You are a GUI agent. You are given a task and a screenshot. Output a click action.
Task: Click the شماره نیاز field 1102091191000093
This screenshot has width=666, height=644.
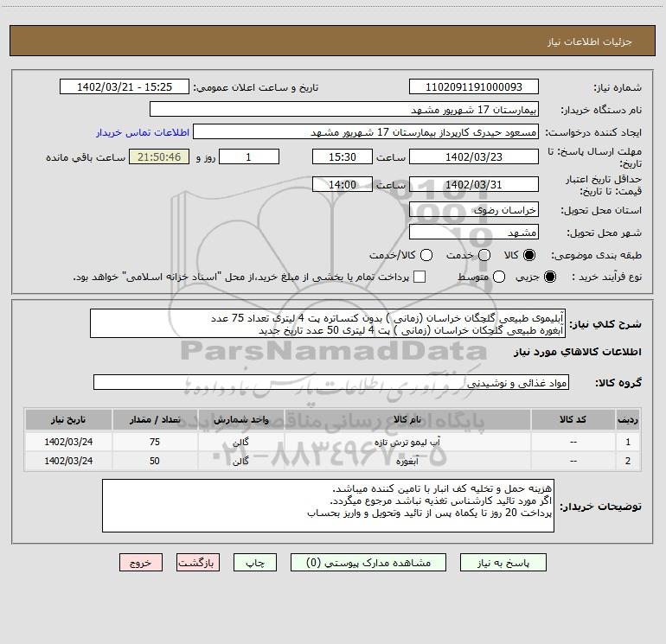474,87
